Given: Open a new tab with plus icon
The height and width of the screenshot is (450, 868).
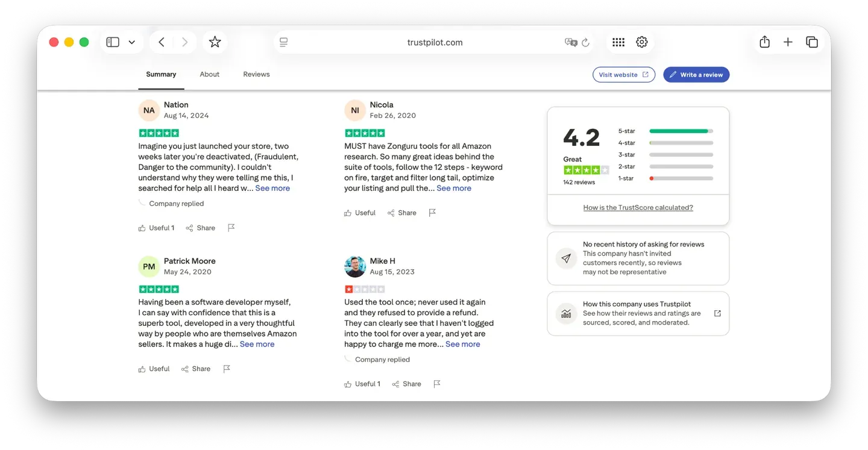Looking at the screenshot, I should (x=788, y=42).
